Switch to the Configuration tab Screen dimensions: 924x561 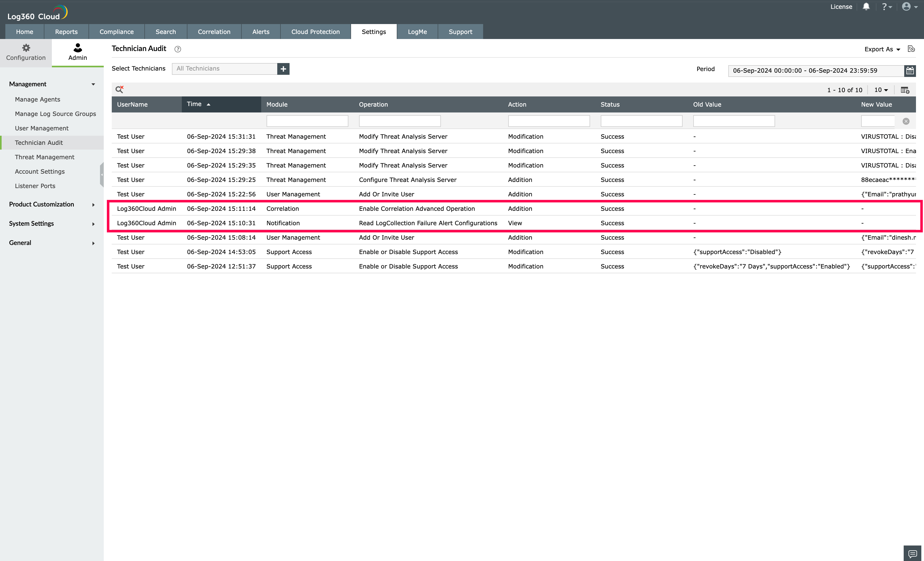click(x=26, y=52)
